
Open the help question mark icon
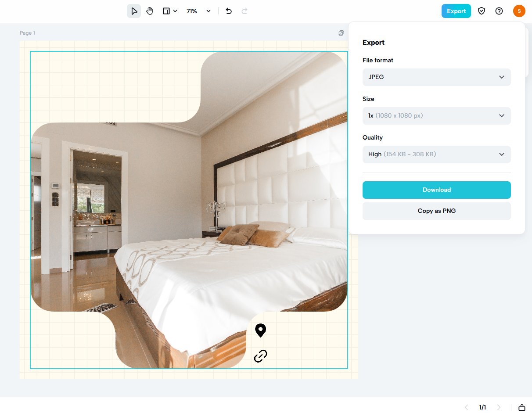pos(499,11)
